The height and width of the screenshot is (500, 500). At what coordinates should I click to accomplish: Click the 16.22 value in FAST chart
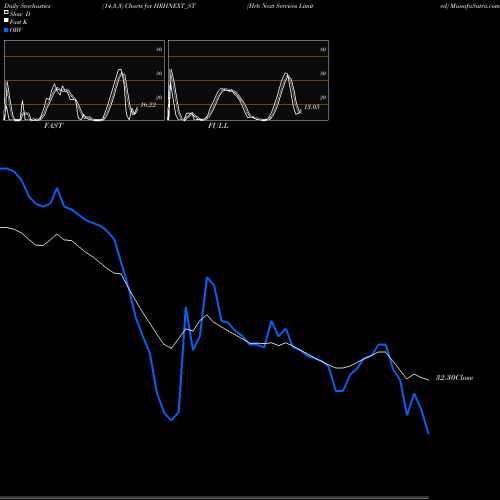(148, 105)
